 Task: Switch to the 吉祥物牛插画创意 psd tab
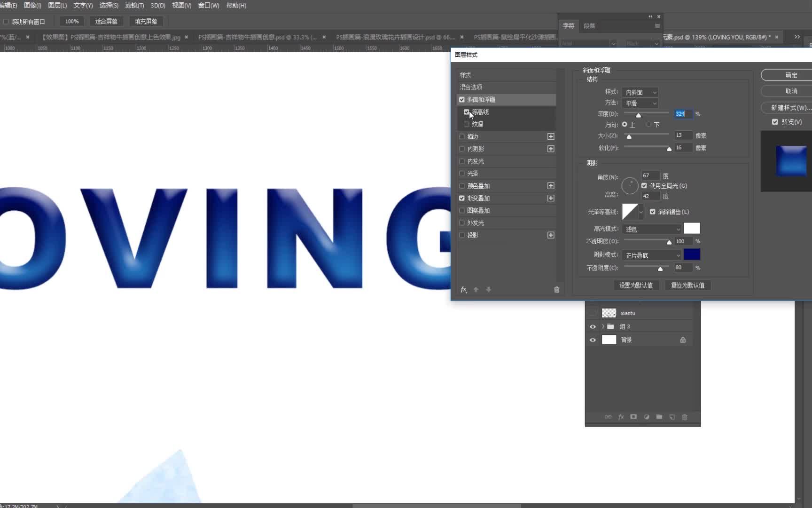click(x=258, y=37)
